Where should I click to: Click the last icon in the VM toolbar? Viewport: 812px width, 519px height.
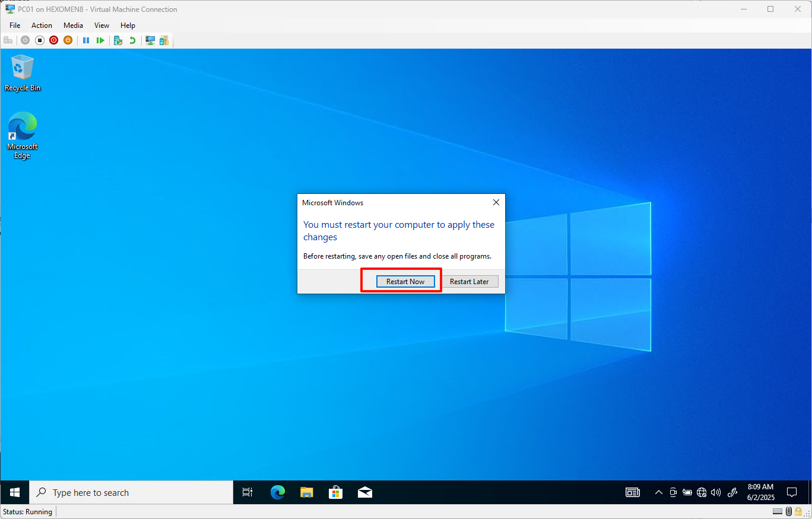pos(164,40)
